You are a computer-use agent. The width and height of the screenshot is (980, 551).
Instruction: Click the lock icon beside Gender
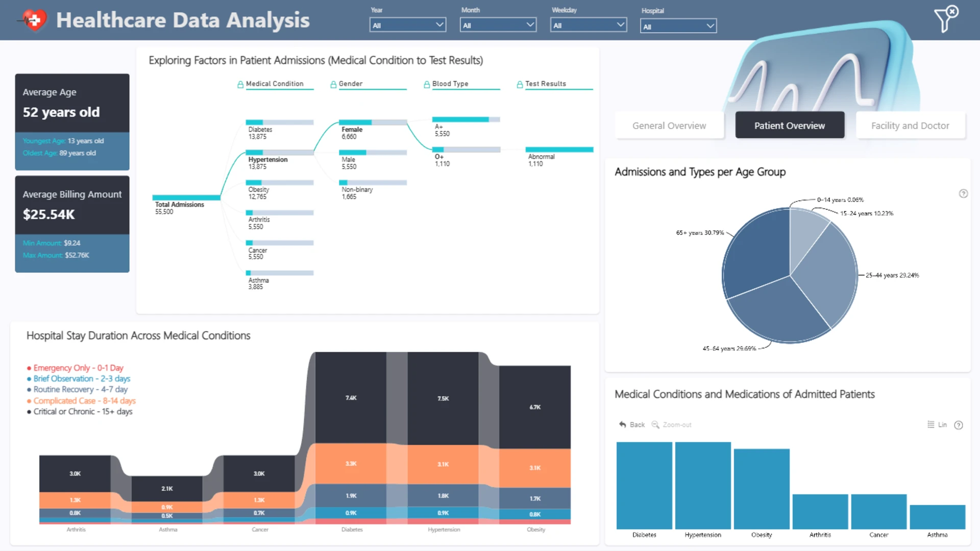(x=333, y=84)
